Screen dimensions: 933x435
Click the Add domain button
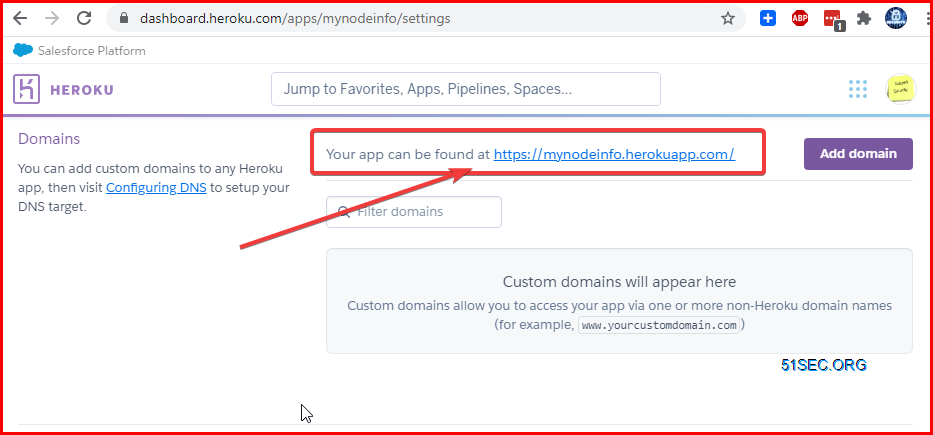[858, 154]
